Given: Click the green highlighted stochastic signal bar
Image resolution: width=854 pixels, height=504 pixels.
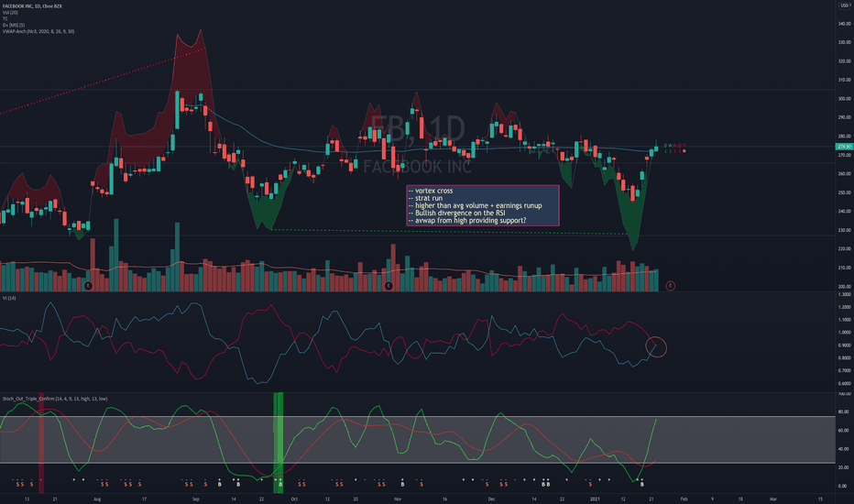Looking at the screenshot, I should click(279, 443).
